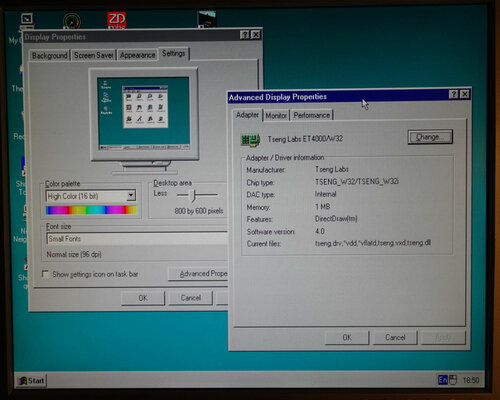Select the Settings tab
The image size is (500, 400).
tap(173, 54)
